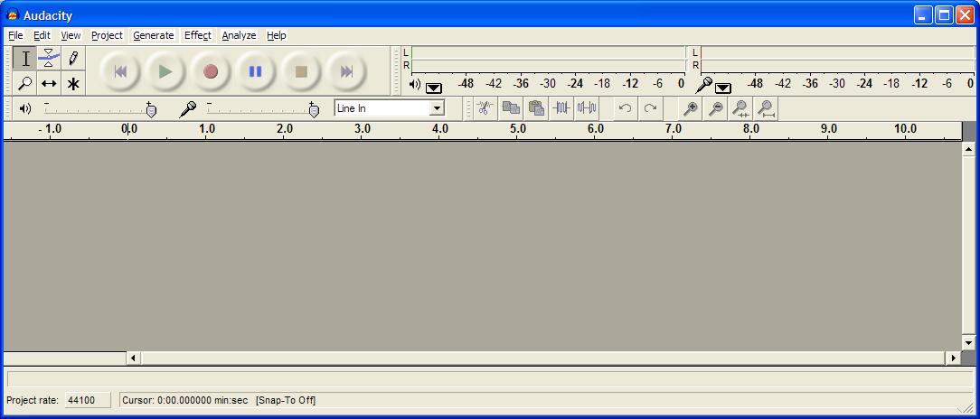
Task: Open the Edit menu
Action: tap(42, 35)
